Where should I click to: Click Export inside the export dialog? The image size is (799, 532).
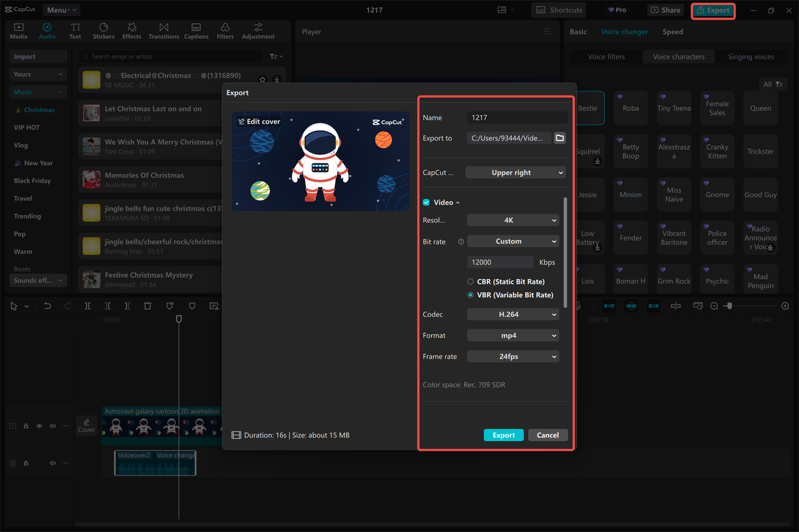[x=503, y=435]
